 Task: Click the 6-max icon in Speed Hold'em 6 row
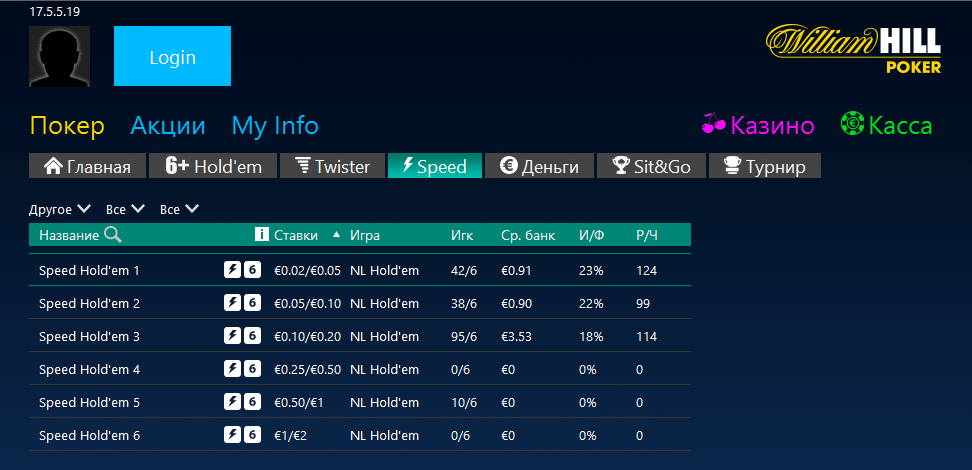pos(252,435)
